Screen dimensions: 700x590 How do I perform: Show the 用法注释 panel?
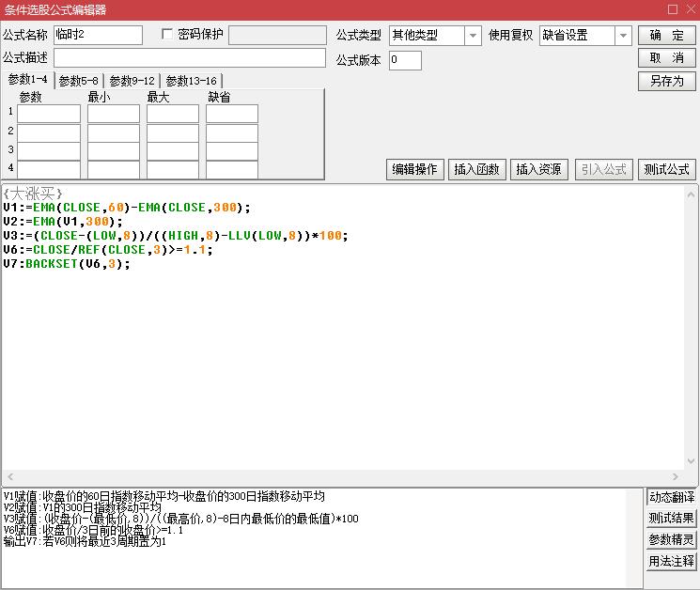[x=672, y=562]
